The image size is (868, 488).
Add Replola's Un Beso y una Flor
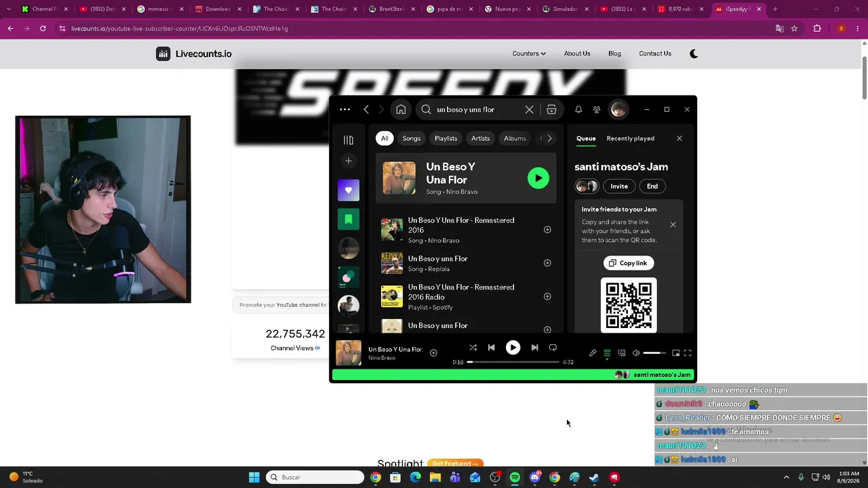click(547, 263)
